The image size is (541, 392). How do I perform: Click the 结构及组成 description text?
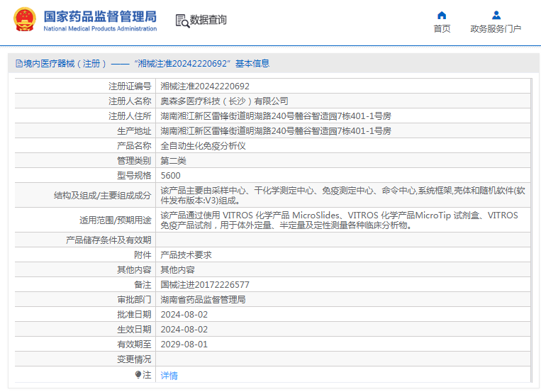pos(342,196)
